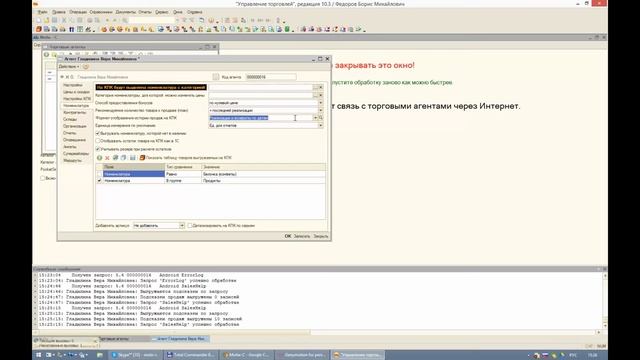Screen dimensions: 640x360
Task: Enable 'Детализировать на КПК' checkbox at dialog bottom
Action: coord(190,225)
